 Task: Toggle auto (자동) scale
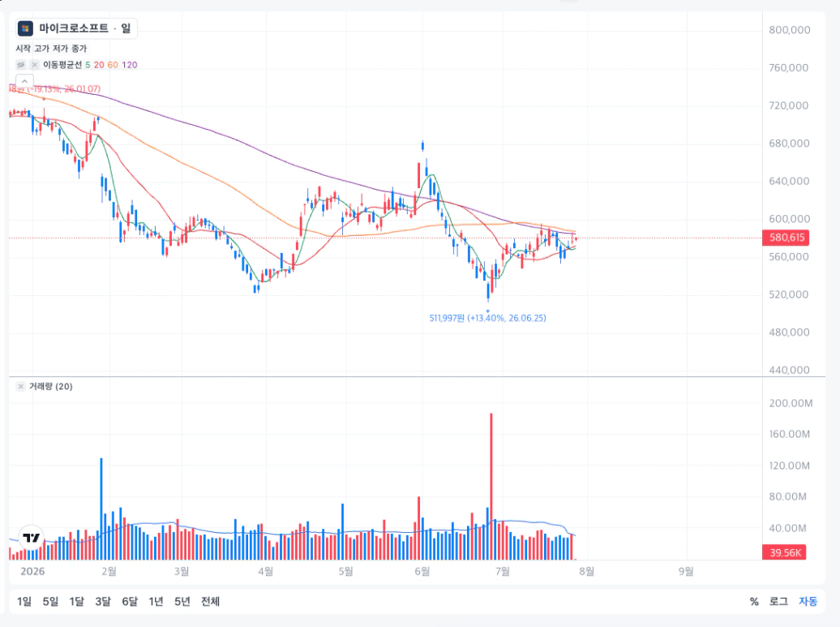pos(808,602)
